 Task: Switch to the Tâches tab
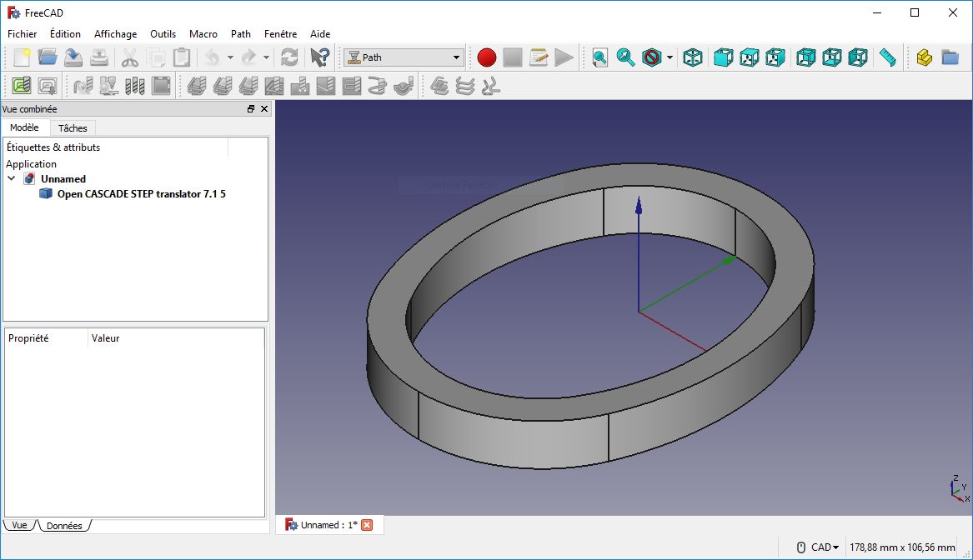73,128
